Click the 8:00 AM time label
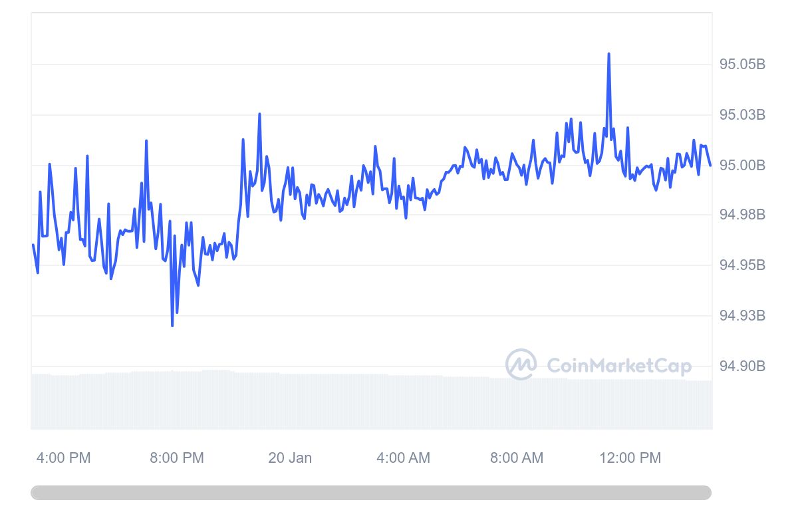This screenshot has width=798, height=532. 517,458
